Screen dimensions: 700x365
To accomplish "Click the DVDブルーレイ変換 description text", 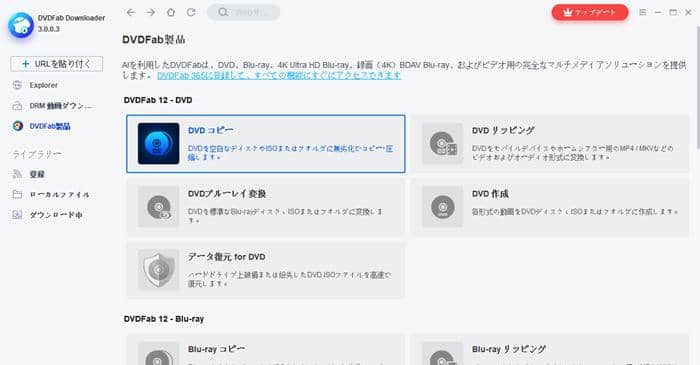I will point(285,216).
